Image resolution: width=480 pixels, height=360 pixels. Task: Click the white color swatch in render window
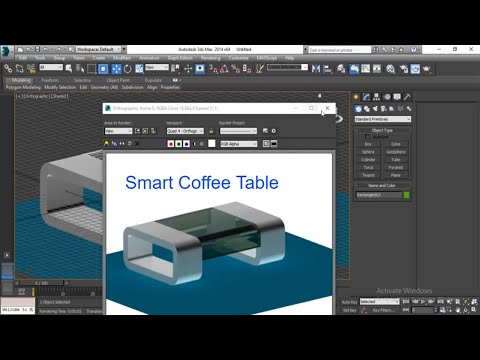pyautogui.click(x=212, y=144)
